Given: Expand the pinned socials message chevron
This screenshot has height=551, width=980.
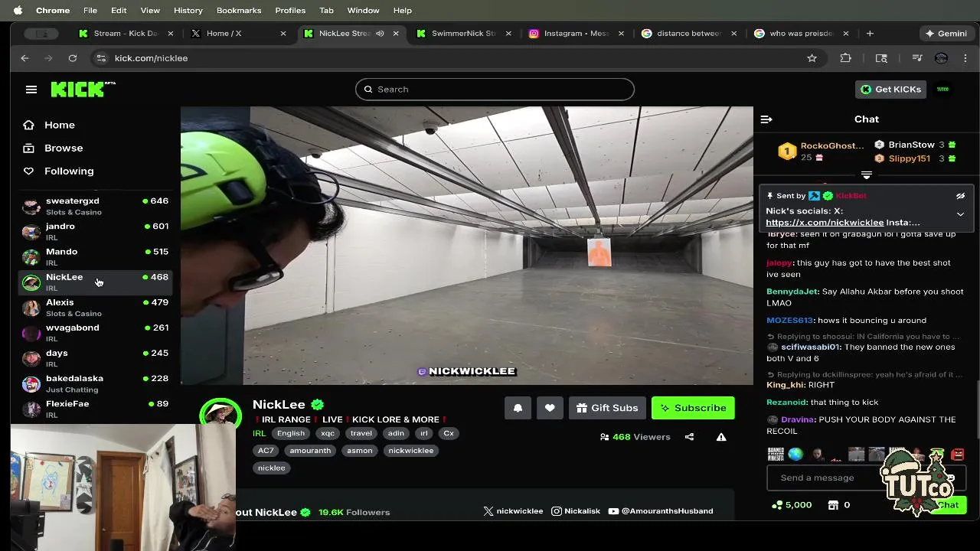Looking at the screenshot, I should coord(960,214).
